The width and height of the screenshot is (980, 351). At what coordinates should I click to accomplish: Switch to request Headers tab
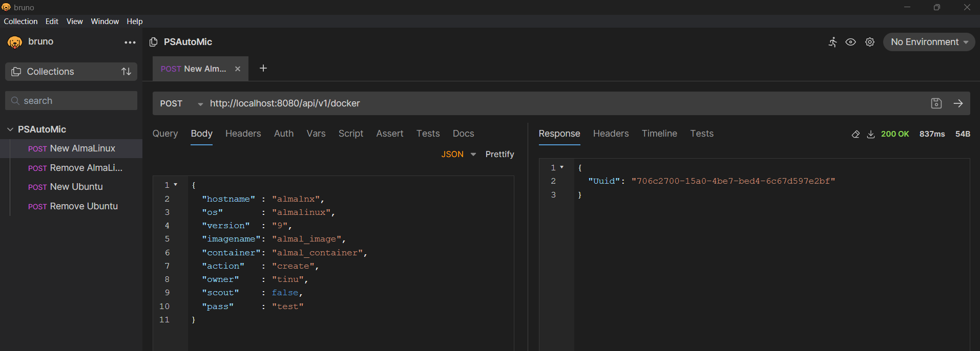(243, 134)
